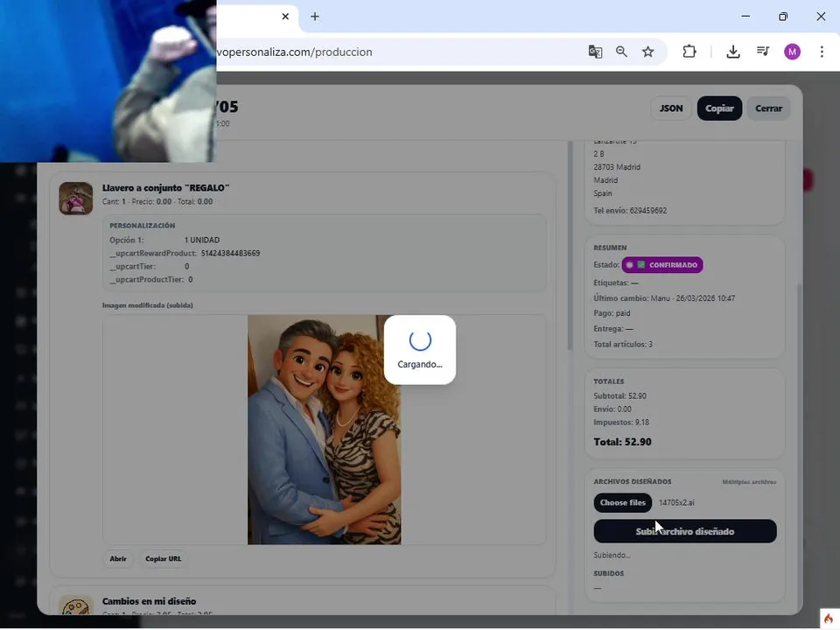This screenshot has width=840, height=630.
Task: Click the Abrir button
Action: [x=118, y=559]
